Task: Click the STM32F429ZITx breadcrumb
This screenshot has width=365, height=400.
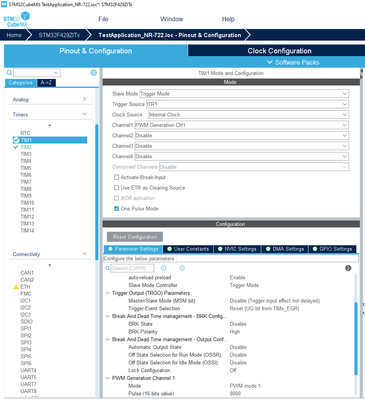Action: click(x=59, y=35)
